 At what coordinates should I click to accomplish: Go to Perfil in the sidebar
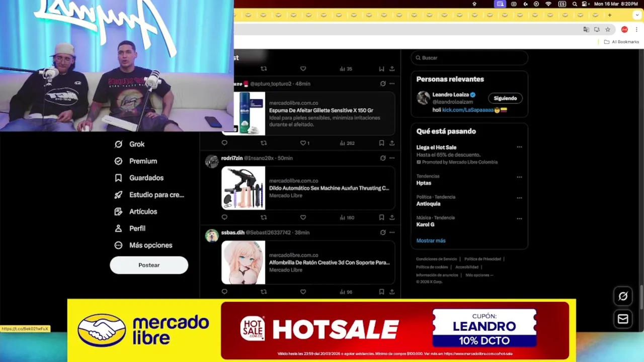pyautogui.click(x=130, y=228)
